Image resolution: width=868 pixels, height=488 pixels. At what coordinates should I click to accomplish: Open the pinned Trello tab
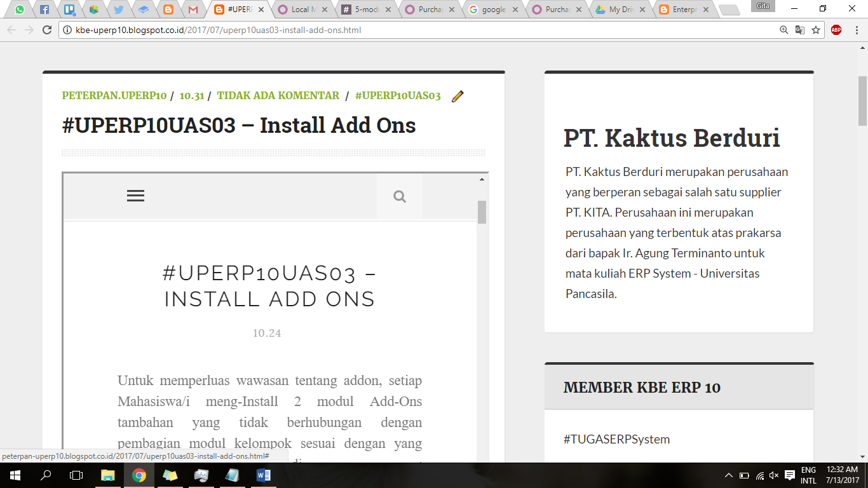click(69, 10)
